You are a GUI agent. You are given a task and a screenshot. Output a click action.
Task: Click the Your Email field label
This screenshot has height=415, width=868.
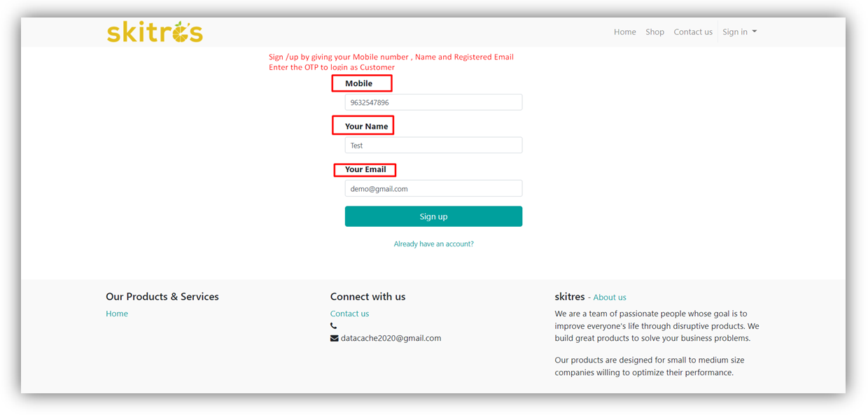tap(365, 169)
